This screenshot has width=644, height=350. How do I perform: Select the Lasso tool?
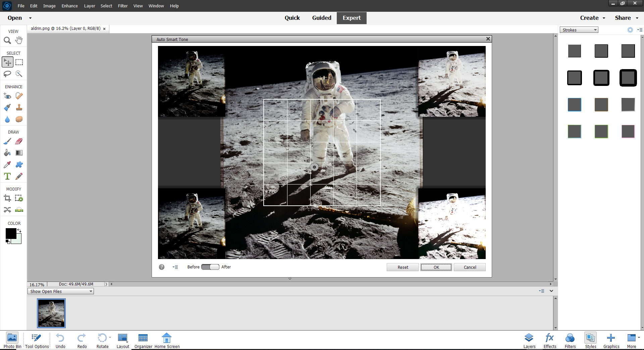7,74
